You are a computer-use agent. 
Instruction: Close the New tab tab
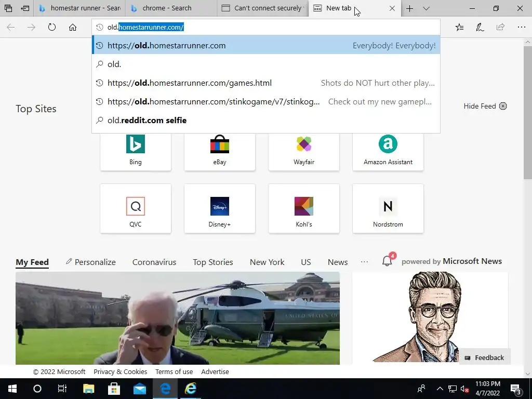pos(392,8)
